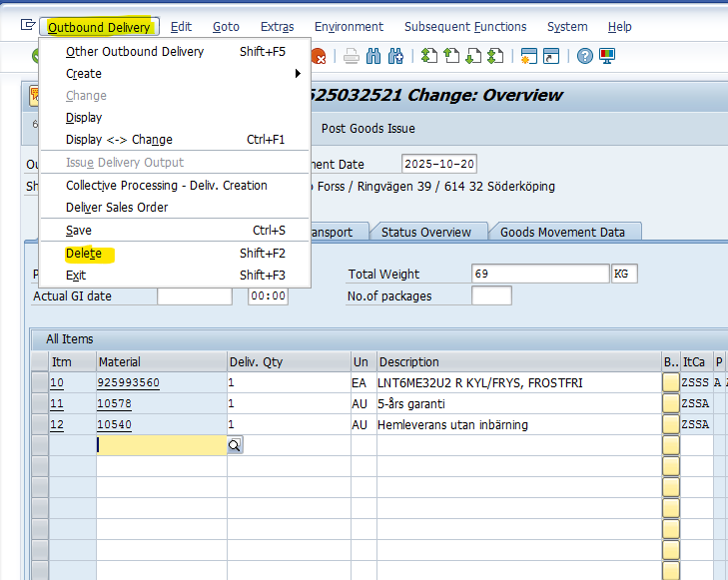The image size is (728, 580).
Task: Open the Subsequent Functions menu
Action: click(x=465, y=27)
